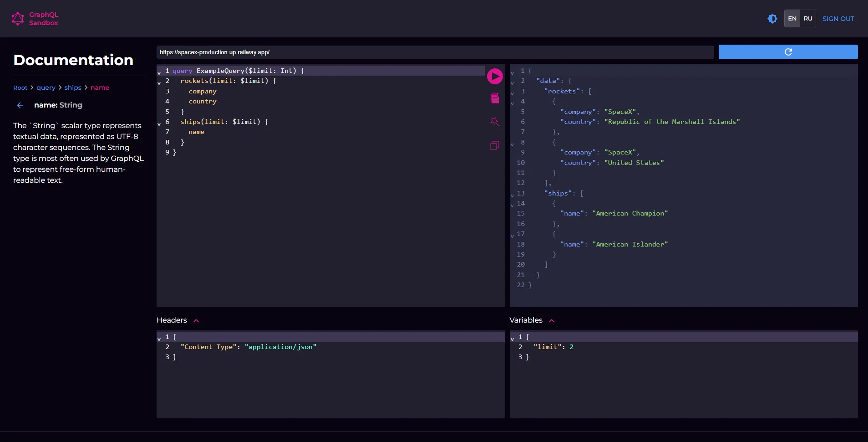Navigate to Root in the documentation breadcrumb
The height and width of the screenshot is (442, 868).
click(20, 87)
